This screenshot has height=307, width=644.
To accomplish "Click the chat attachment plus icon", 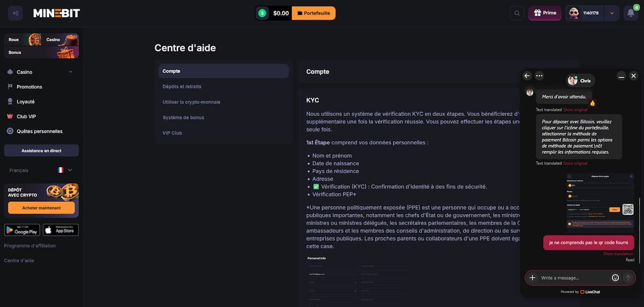I will pyautogui.click(x=532, y=277).
